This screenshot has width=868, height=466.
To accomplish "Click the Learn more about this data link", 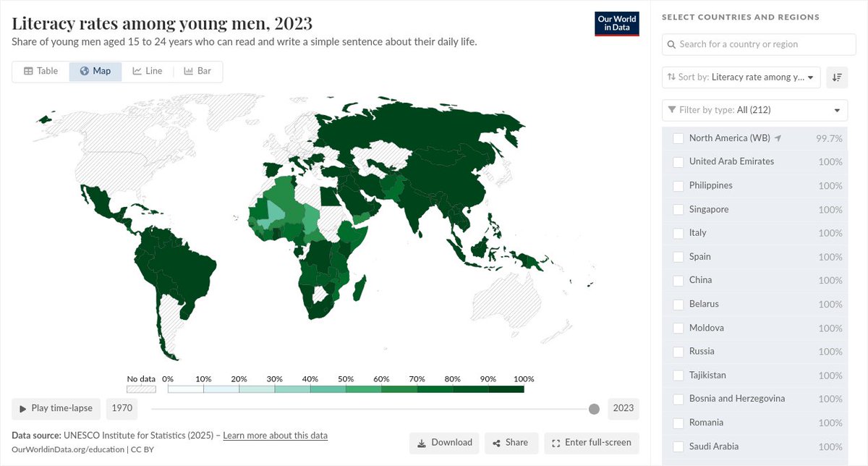I will coord(274,435).
